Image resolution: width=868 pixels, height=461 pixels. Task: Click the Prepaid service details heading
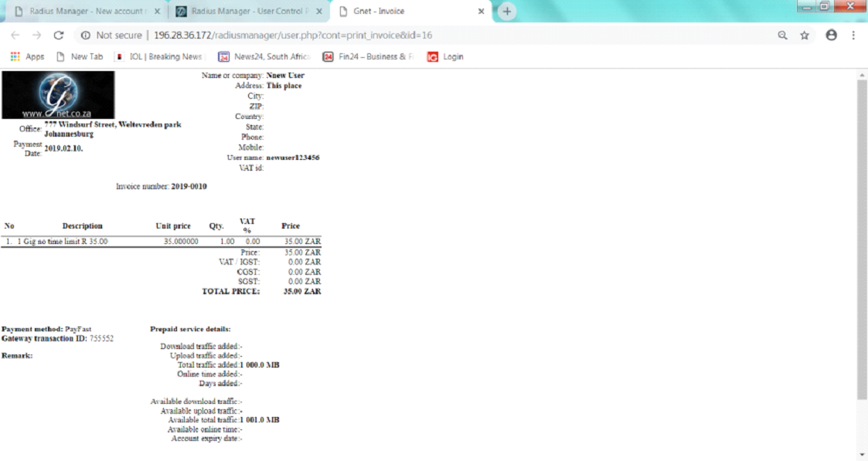pyautogui.click(x=190, y=329)
